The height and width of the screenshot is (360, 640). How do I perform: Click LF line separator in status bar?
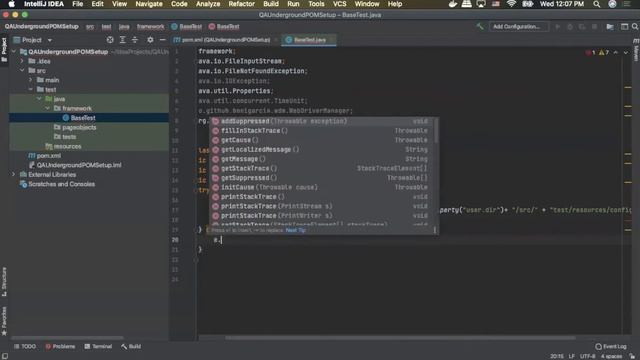pos(571,356)
